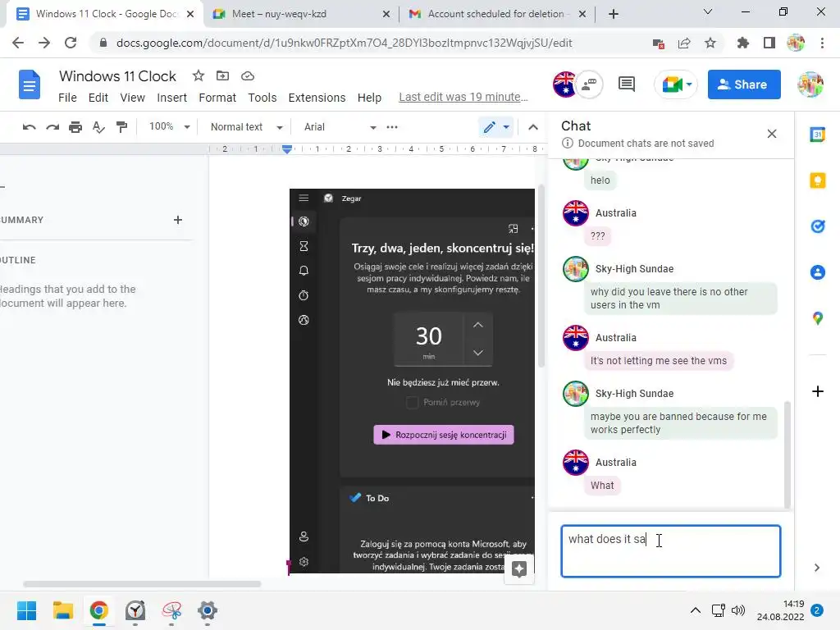This screenshot has width=840, height=630.
Task: Bookmark this page with star icon
Action: [x=710, y=43]
